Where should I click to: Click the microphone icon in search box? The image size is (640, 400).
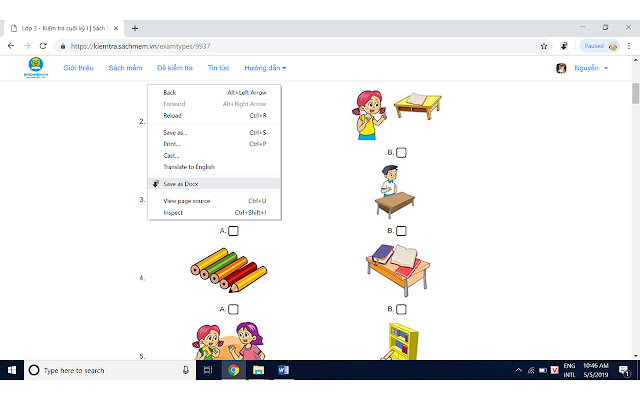click(x=186, y=370)
